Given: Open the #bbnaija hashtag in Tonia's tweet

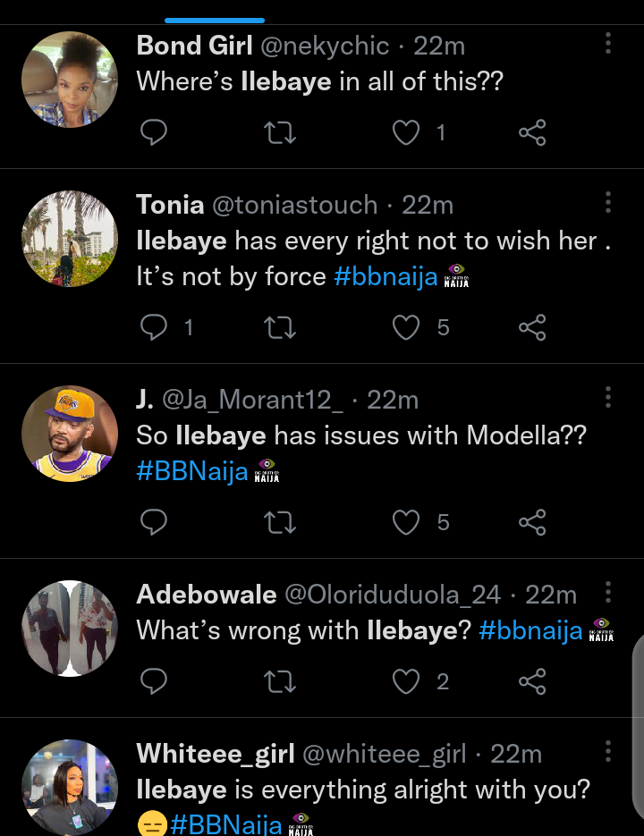Looking at the screenshot, I should [x=386, y=277].
